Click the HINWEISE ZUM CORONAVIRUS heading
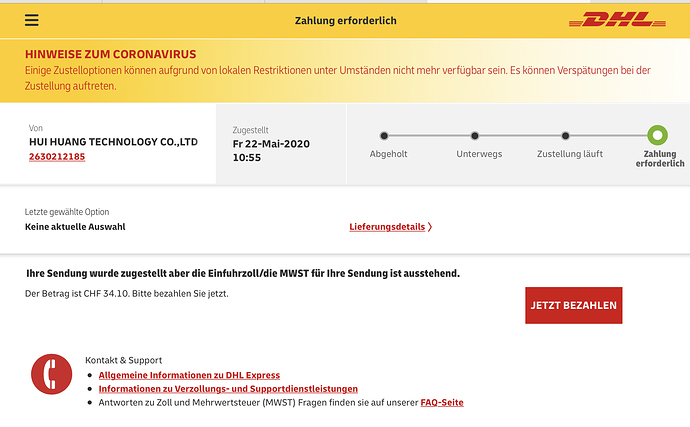 point(110,53)
